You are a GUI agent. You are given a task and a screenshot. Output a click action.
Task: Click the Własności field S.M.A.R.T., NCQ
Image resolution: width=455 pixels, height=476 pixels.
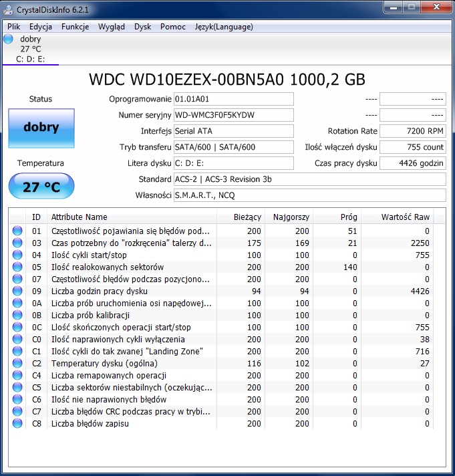(310, 195)
